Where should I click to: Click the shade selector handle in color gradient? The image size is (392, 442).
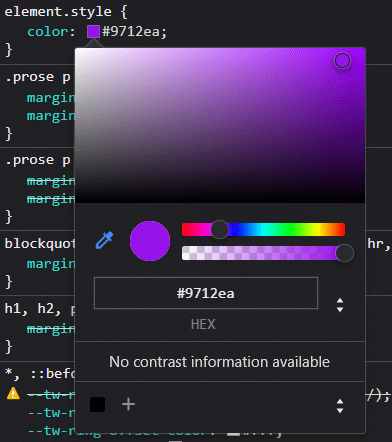click(x=342, y=61)
